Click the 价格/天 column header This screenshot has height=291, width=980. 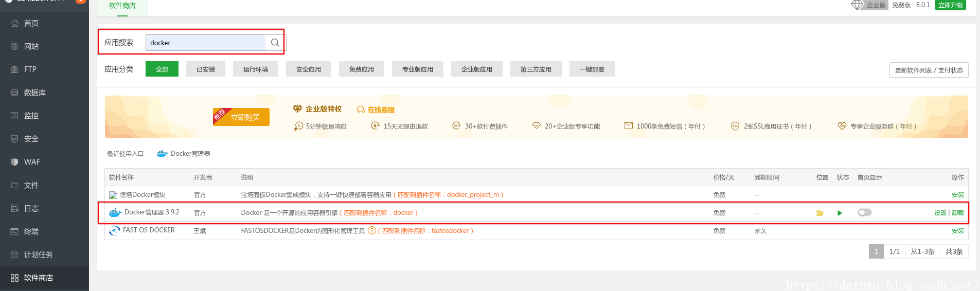click(x=723, y=177)
